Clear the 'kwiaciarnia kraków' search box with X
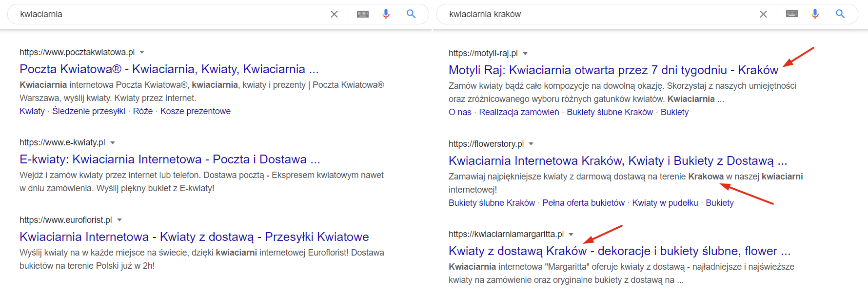Screen dimensions: 868x297 (763, 14)
